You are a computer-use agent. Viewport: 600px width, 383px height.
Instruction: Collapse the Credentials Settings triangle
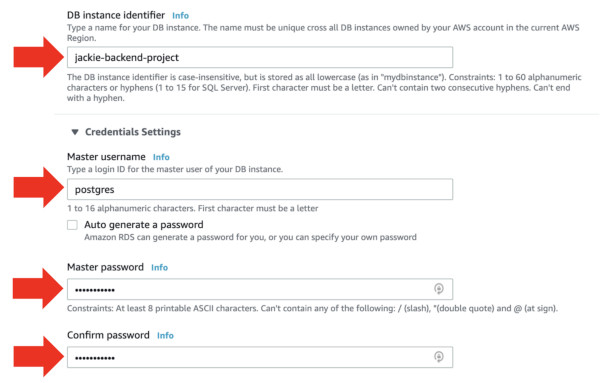(75, 132)
